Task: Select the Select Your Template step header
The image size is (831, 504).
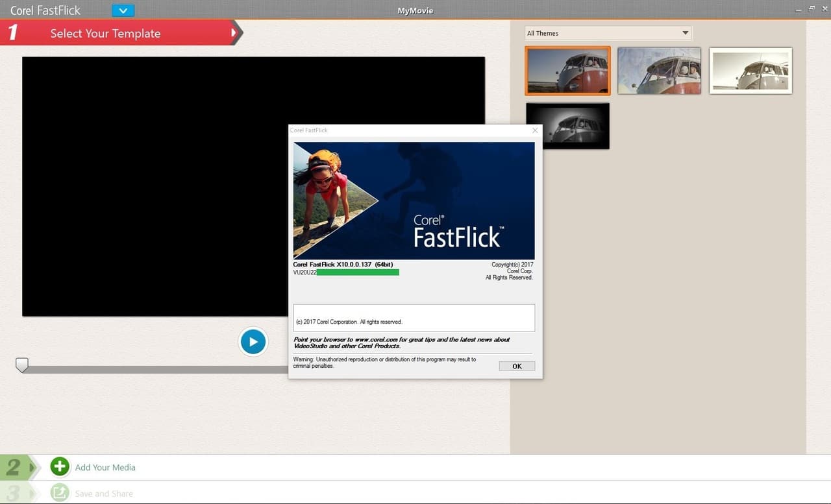Action: 105,33
